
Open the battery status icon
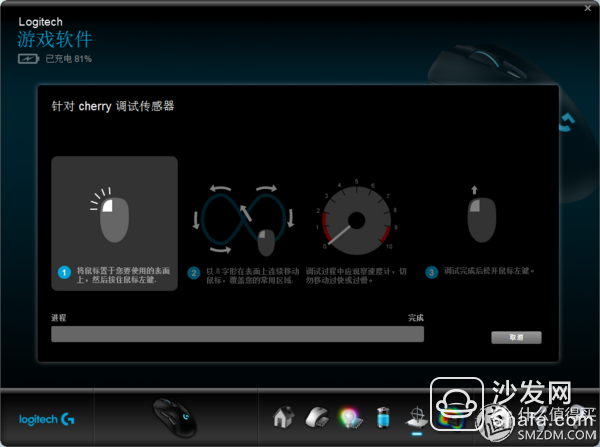coord(383,417)
